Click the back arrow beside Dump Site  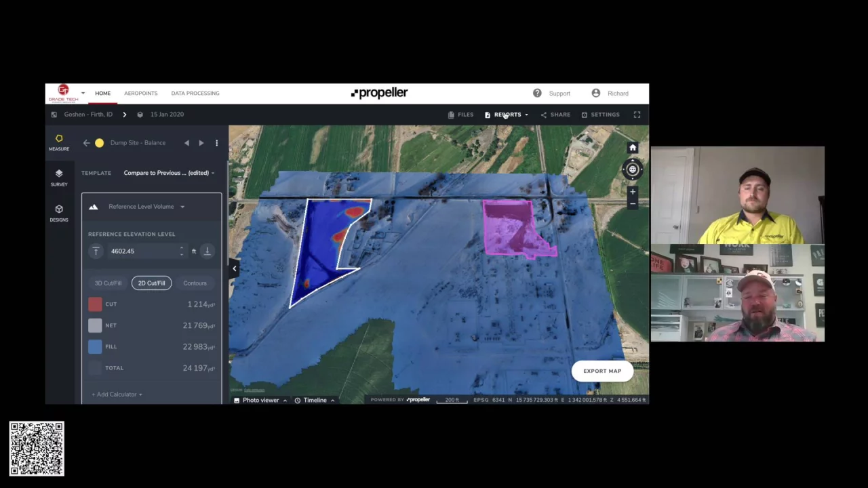pyautogui.click(x=86, y=143)
